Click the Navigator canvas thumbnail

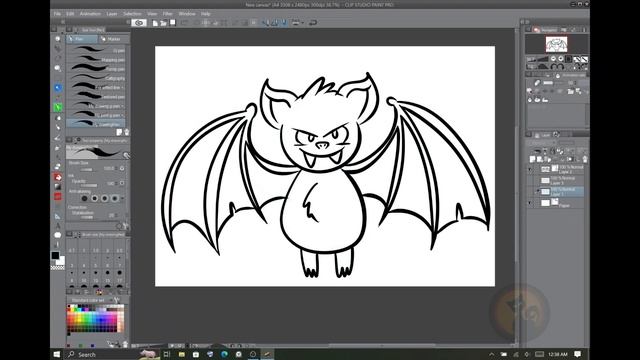(556, 44)
